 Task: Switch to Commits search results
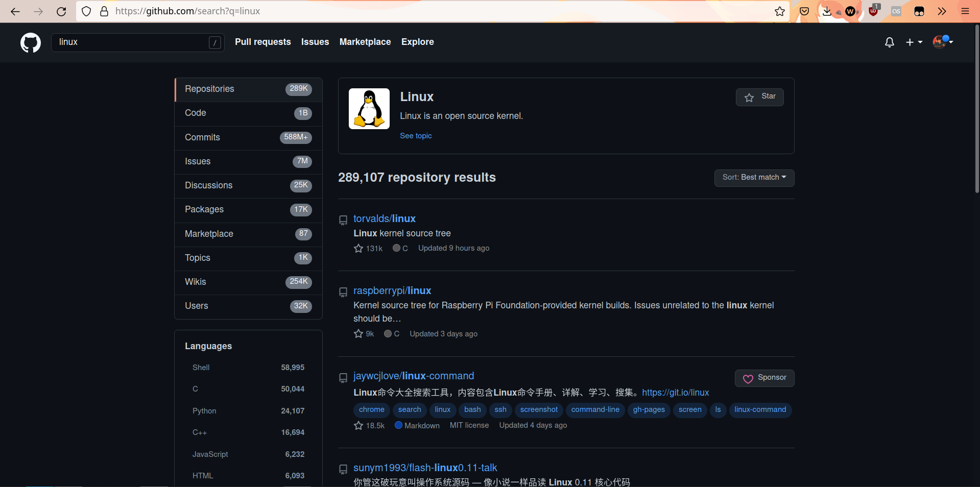(x=249, y=138)
